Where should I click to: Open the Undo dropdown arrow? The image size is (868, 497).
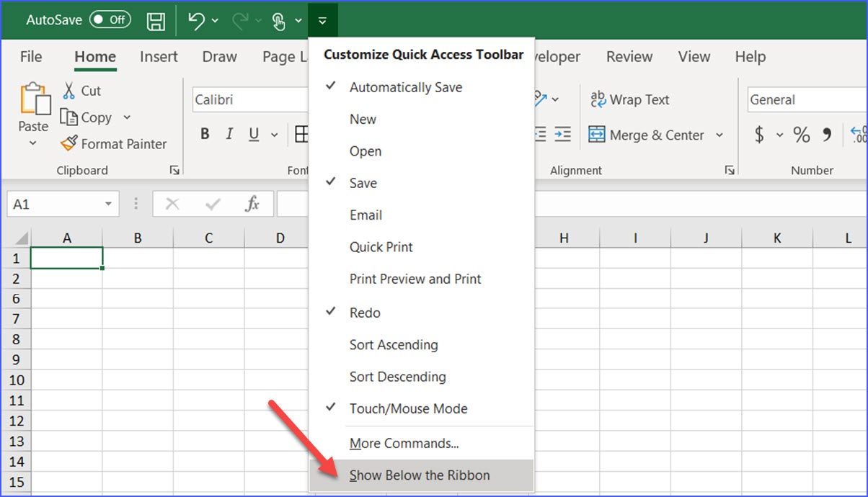[213, 20]
